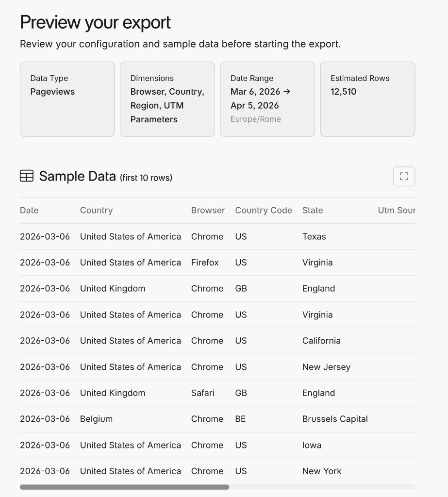Open the Date Range configuration card
Screen dimensions: 448x497
pyautogui.click(x=267, y=99)
